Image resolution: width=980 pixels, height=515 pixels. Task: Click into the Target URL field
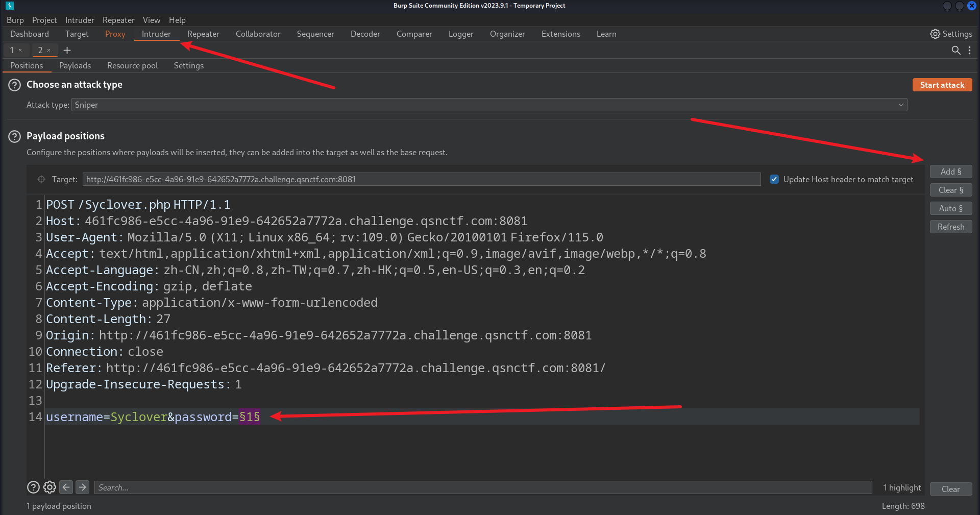pos(422,179)
